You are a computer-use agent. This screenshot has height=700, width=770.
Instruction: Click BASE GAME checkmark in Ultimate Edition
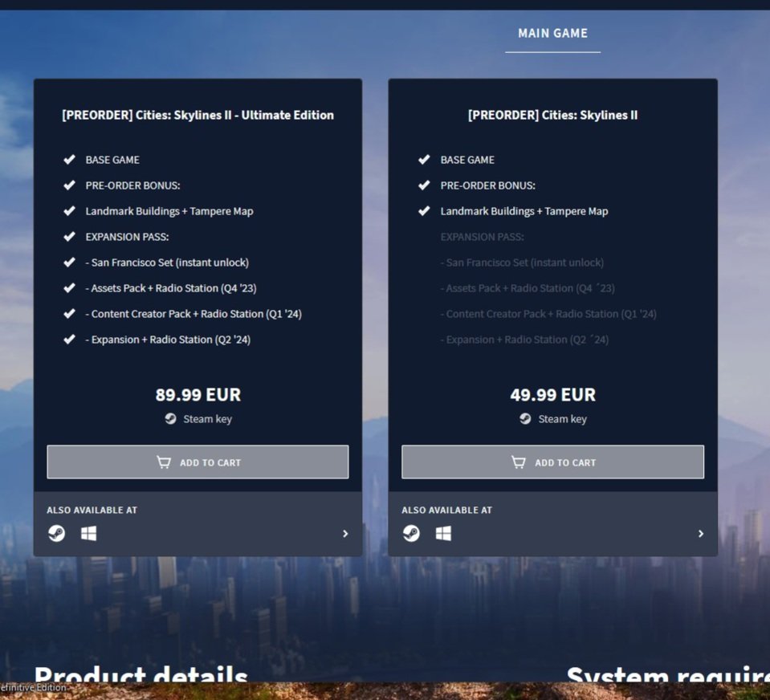pyautogui.click(x=69, y=160)
